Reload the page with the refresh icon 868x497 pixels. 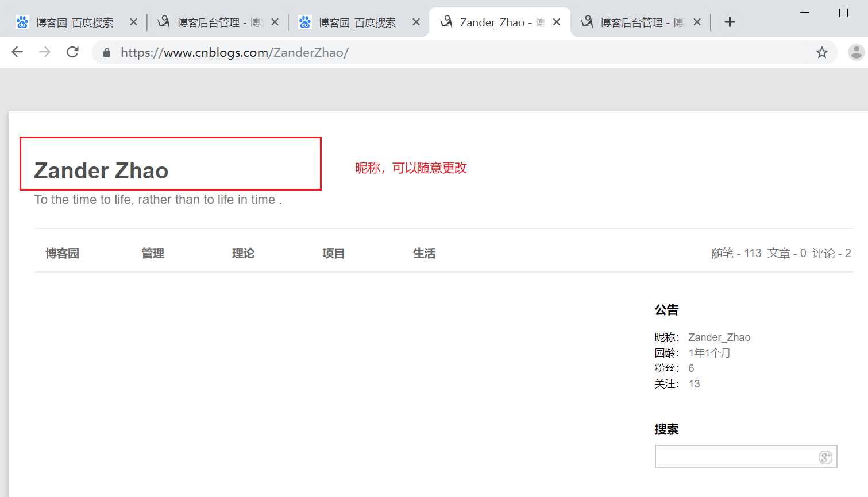click(72, 52)
